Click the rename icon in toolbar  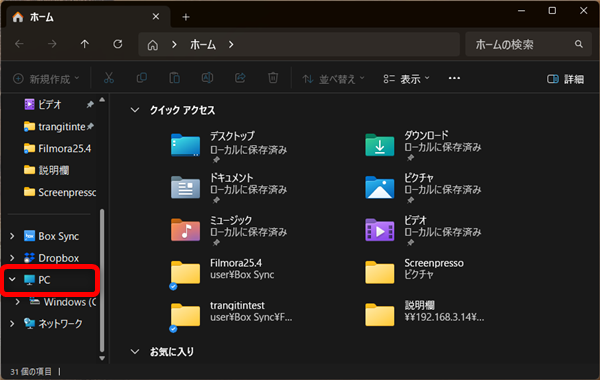[207, 78]
